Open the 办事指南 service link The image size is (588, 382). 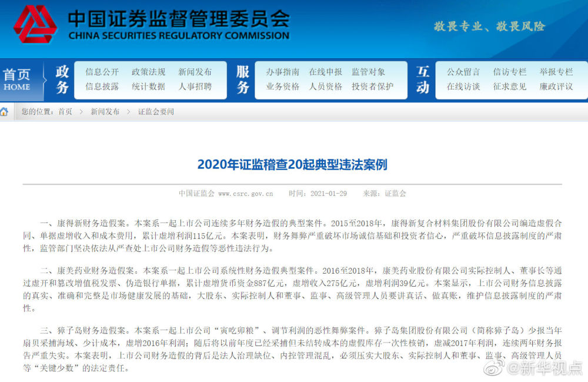click(282, 72)
